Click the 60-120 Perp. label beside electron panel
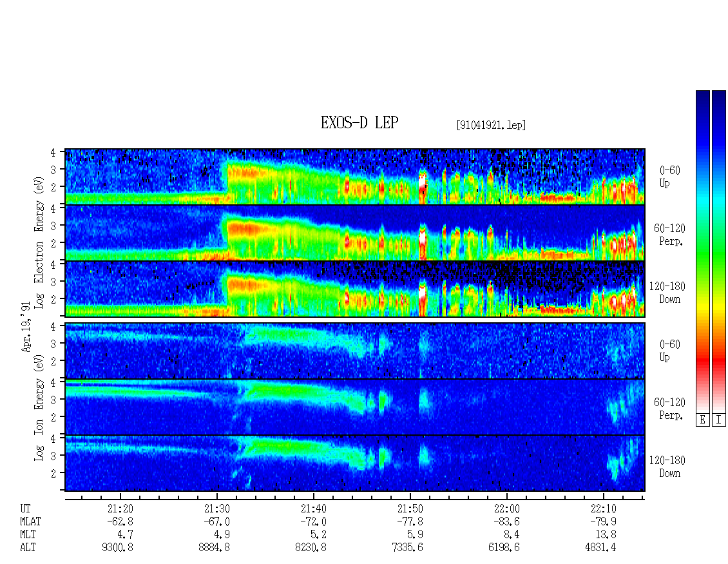728x564 pixels. pos(669,235)
